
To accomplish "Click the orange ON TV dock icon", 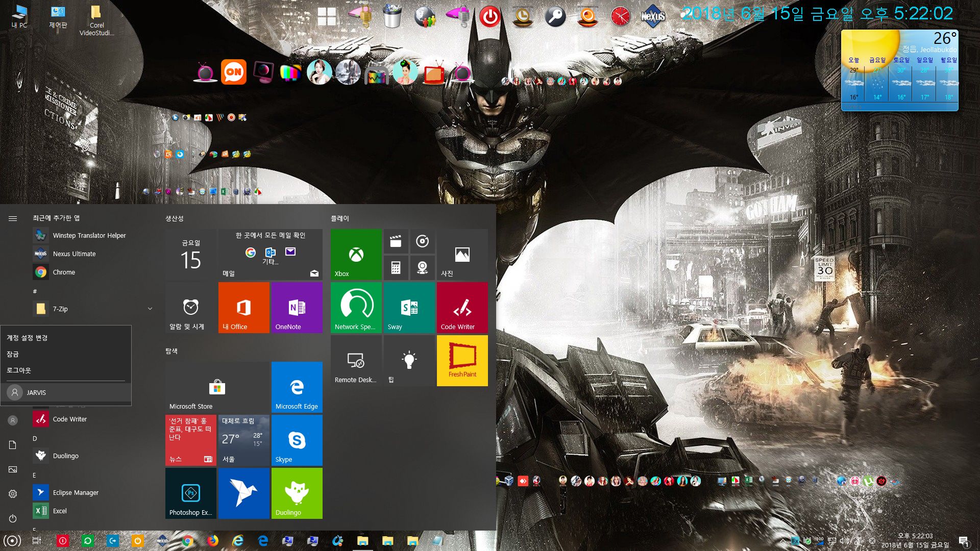I will click(x=234, y=72).
